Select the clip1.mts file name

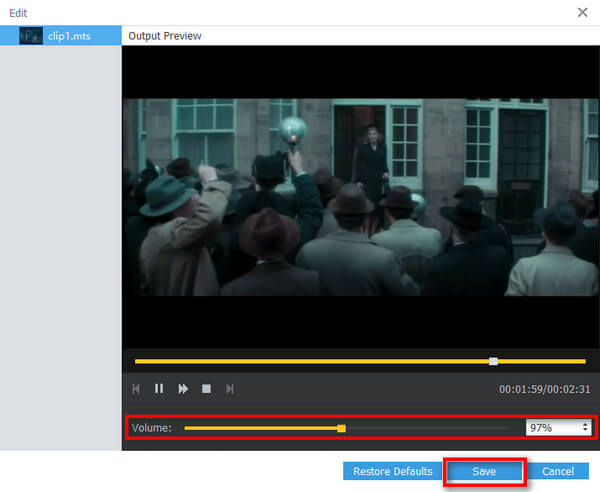(x=69, y=36)
